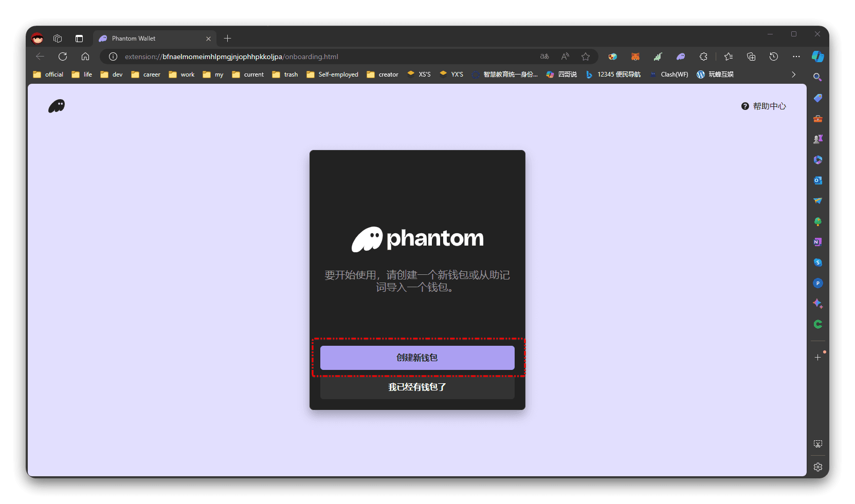The image size is (855, 504).
Task: Open the my bookmarks folder
Action: tap(213, 74)
